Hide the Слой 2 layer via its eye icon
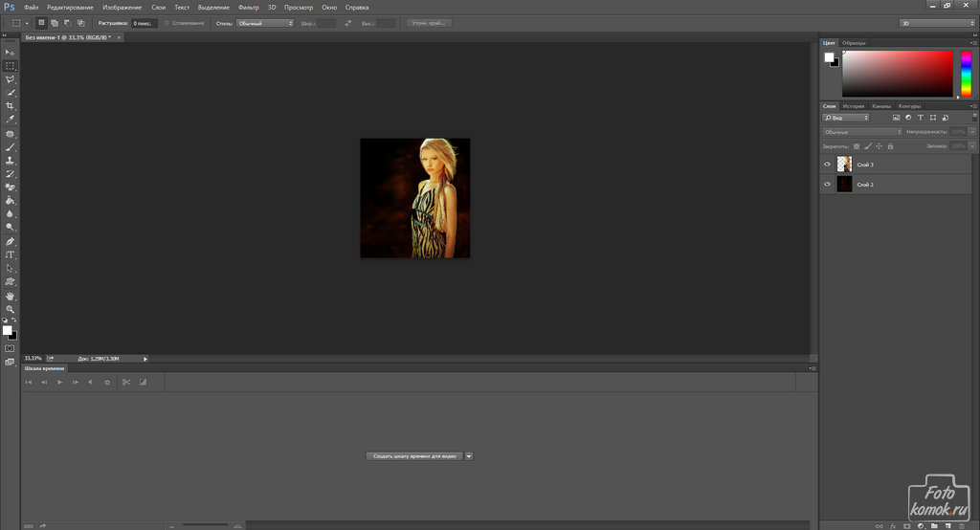The image size is (980, 530). click(x=828, y=184)
